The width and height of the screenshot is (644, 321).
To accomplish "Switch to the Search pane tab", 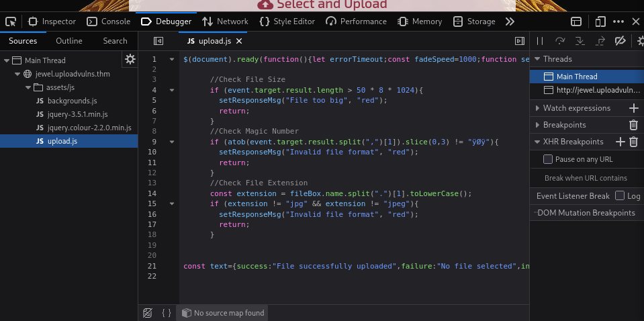I will [x=115, y=41].
